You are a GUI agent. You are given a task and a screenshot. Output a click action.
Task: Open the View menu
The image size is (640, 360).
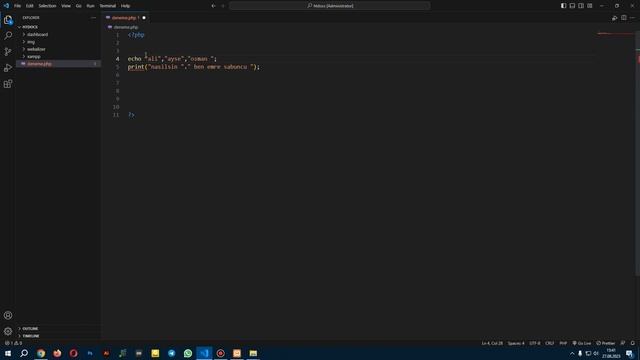(66, 6)
